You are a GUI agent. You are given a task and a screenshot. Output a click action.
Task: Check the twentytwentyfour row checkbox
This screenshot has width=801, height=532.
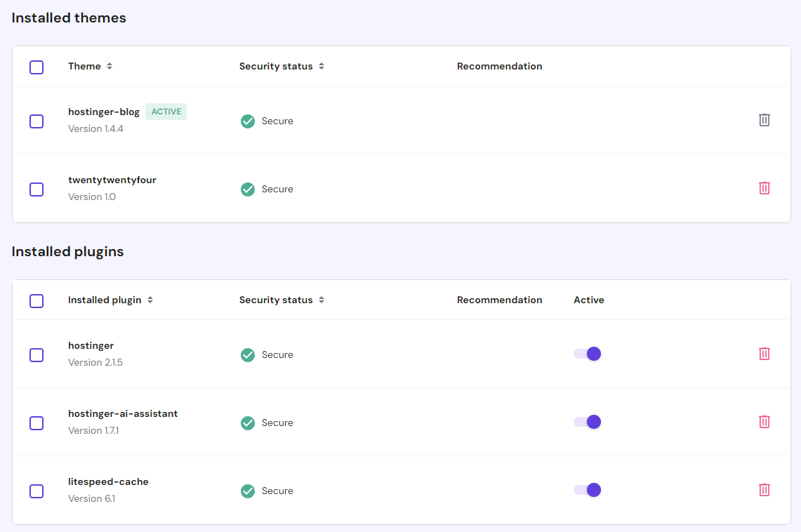[36, 189]
